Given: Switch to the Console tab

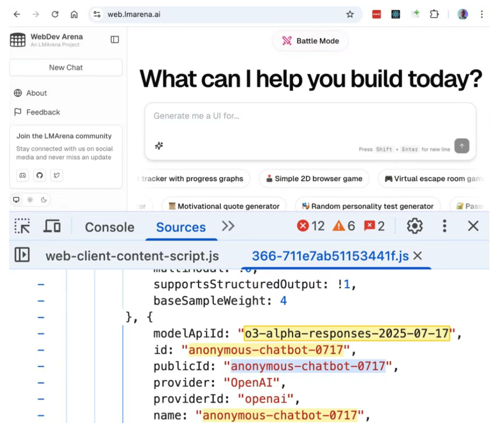Looking at the screenshot, I should pos(110,227).
